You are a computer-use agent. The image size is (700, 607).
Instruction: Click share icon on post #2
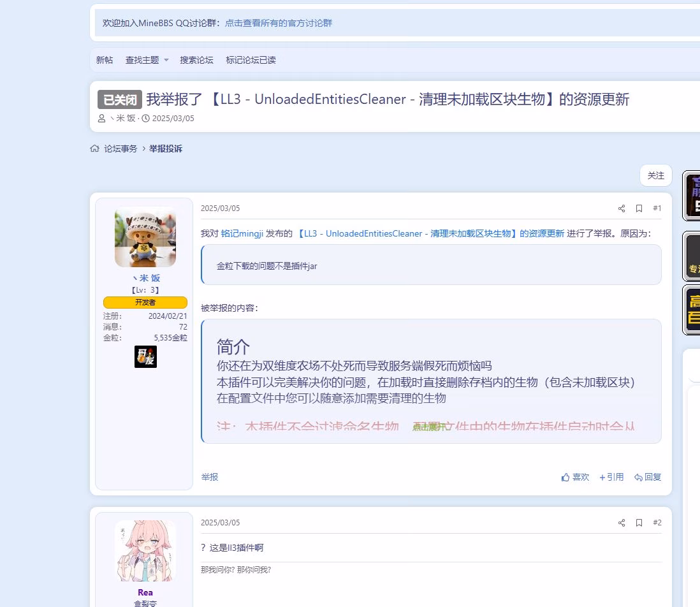622,523
